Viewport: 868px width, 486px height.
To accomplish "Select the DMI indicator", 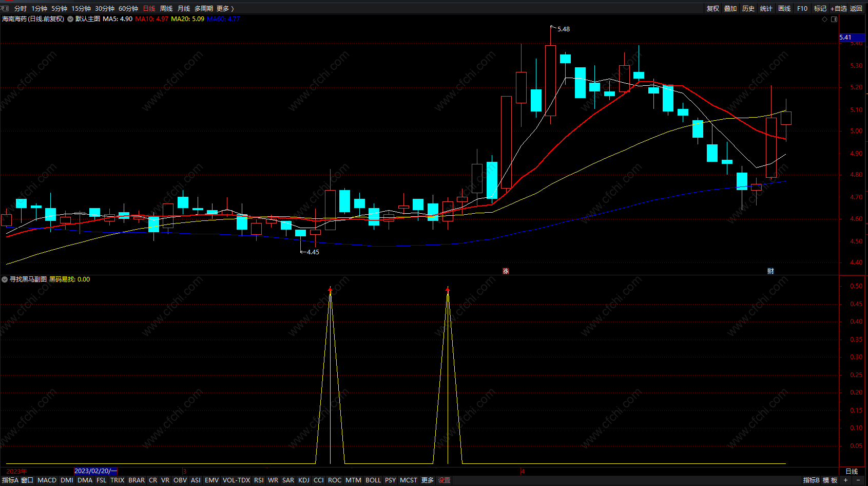I will point(67,480).
